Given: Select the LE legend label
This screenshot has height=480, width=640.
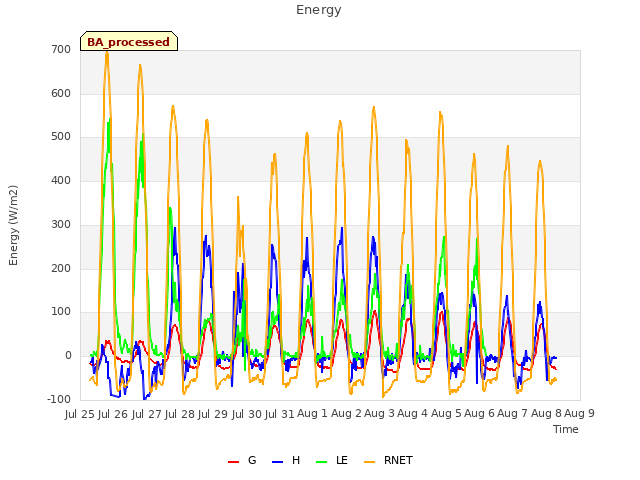Looking at the screenshot, I should (342, 460).
